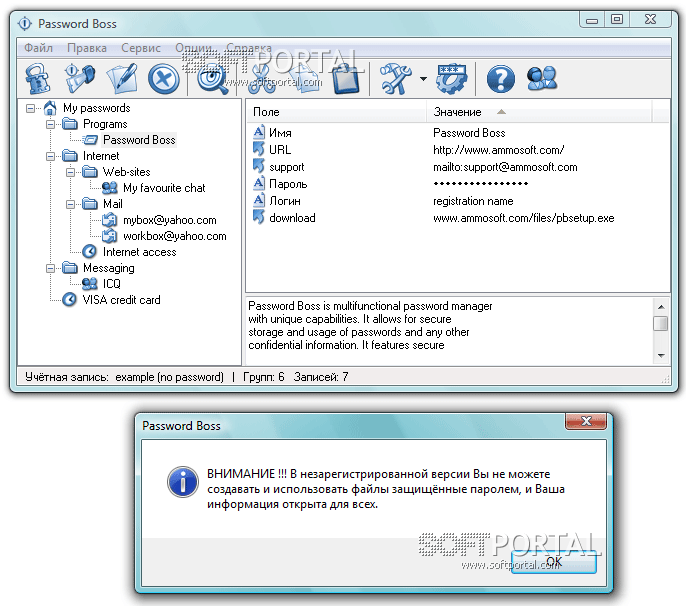The height and width of the screenshot is (606, 686).
Task: Click the Групп: 6 status entry
Action: click(x=263, y=377)
